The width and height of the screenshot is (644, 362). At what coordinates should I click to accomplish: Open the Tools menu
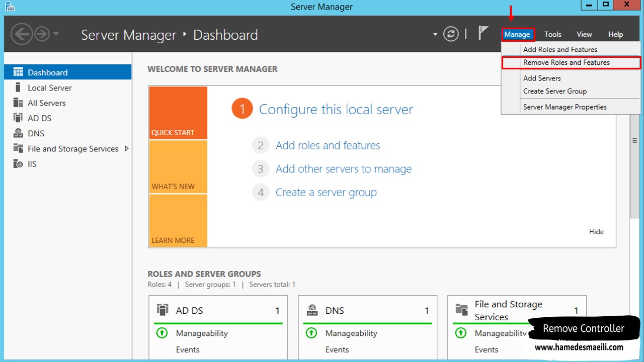[x=552, y=34]
